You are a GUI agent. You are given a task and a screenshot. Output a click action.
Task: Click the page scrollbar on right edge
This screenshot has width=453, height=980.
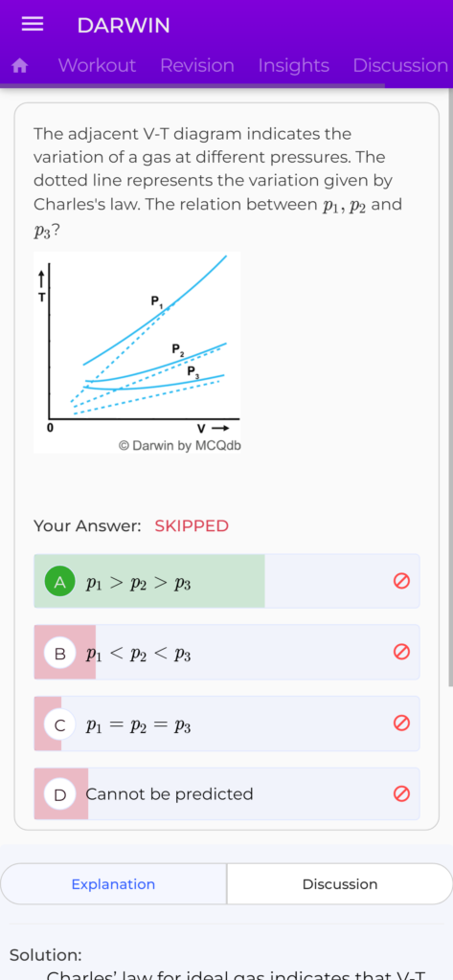click(450, 388)
